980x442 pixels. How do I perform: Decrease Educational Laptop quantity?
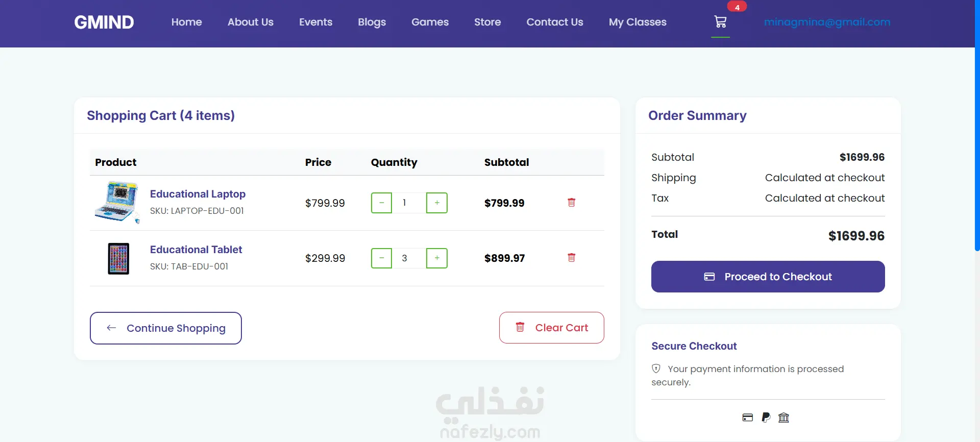(381, 203)
